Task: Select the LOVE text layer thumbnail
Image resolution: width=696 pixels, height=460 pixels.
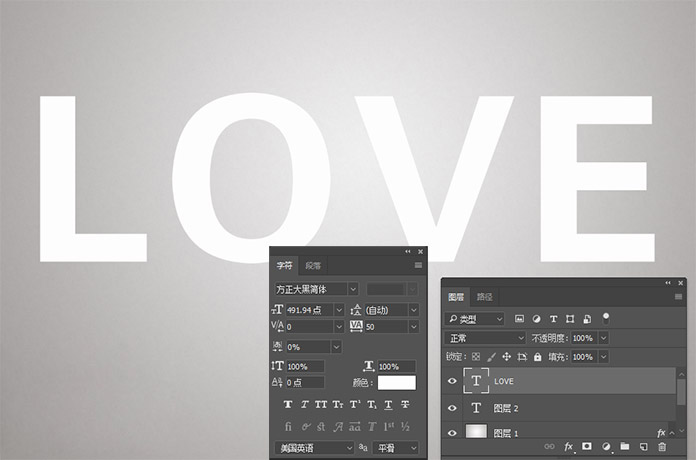Action: pyautogui.click(x=476, y=381)
